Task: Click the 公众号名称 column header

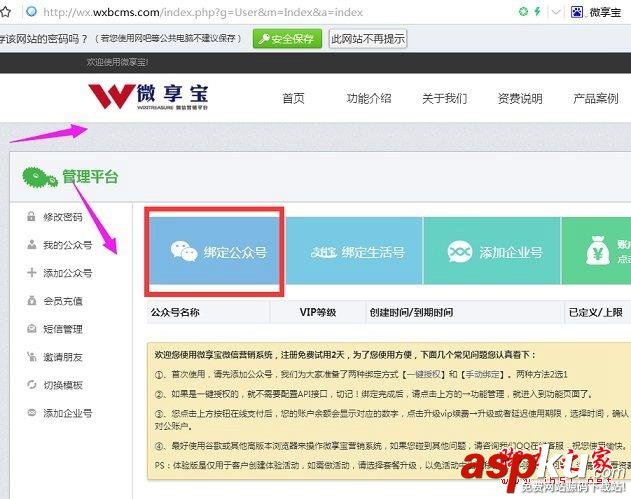Action: click(x=175, y=312)
